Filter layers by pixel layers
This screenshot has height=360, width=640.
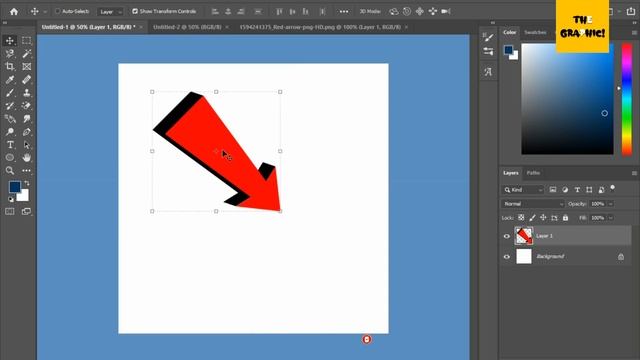click(553, 190)
